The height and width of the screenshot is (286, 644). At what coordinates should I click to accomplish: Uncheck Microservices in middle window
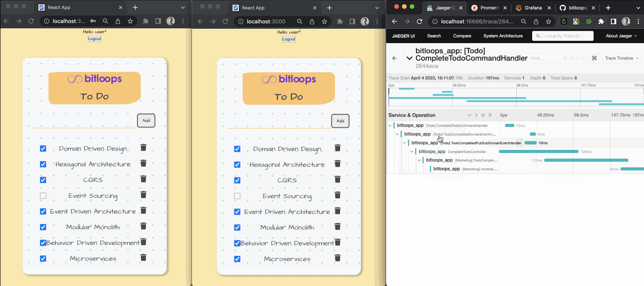pyautogui.click(x=237, y=259)
